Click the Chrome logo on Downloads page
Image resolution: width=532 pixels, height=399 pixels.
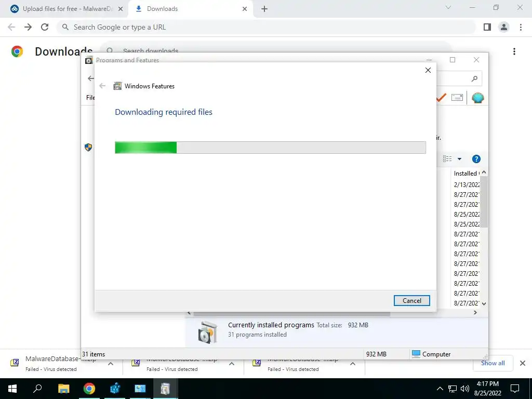tap(17, 51)
